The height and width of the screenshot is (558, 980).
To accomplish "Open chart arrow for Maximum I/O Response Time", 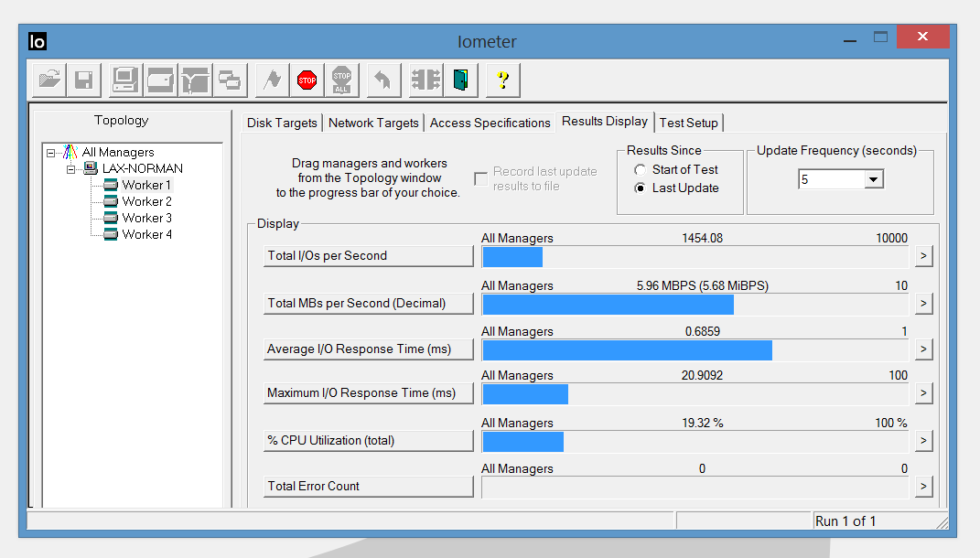I will click(924, 393).
